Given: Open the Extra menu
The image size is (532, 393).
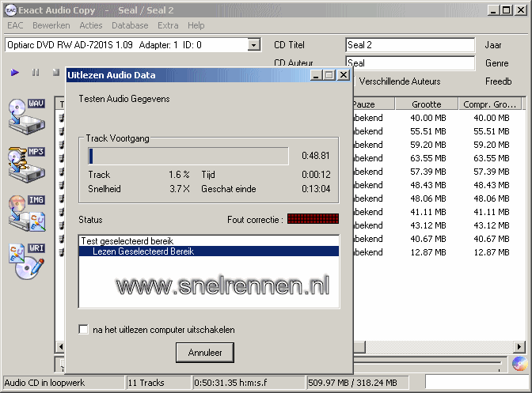Looking at the screenshot, I should (168, 25).
